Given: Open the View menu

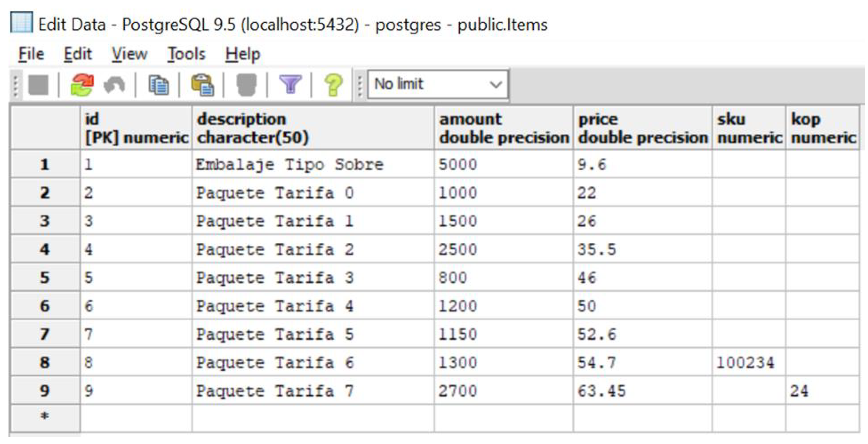Looking at the screenshot, I should click(x=129, y=54).
